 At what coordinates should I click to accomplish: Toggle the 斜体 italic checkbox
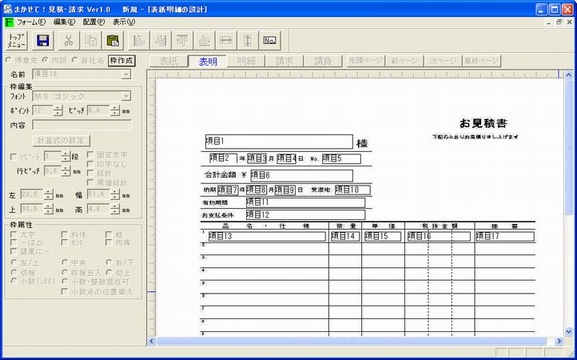pos(64,234)
